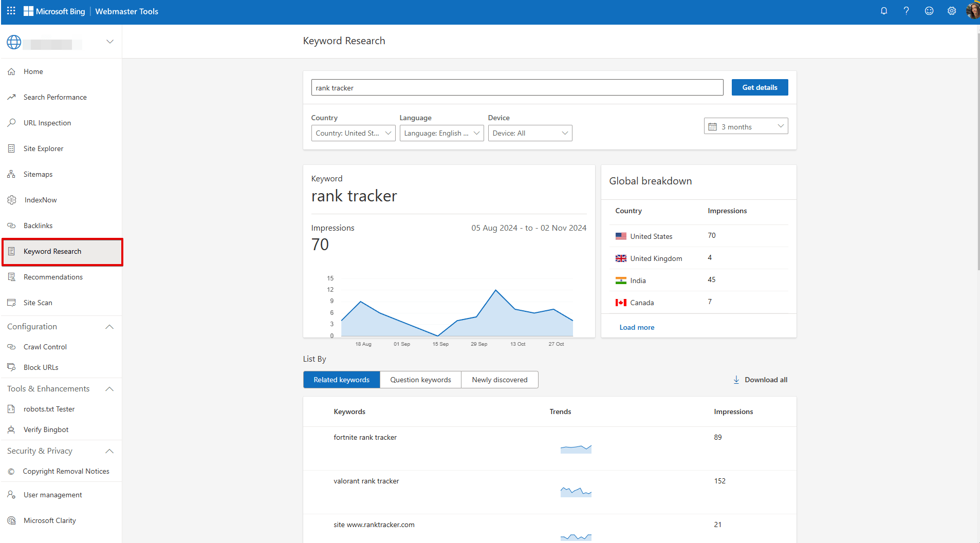Click the impressions trend chart area
The image size is (980, 543).
tap(457, 313)
